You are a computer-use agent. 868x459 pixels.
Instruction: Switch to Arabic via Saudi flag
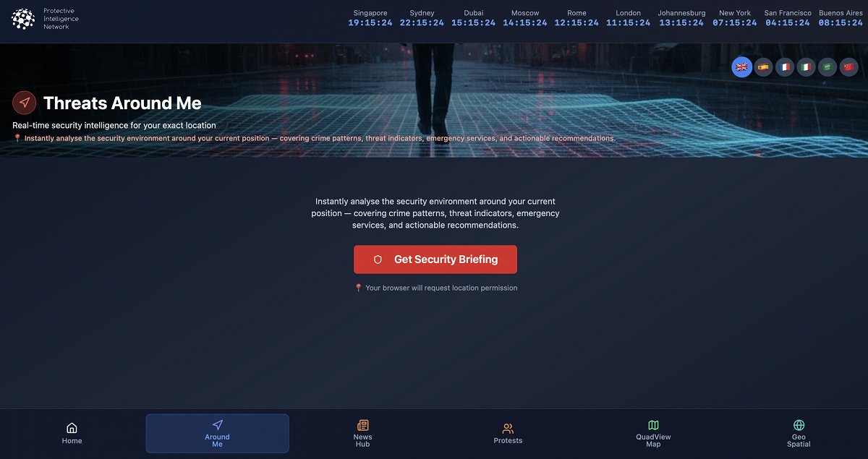[x=827, y=67]
